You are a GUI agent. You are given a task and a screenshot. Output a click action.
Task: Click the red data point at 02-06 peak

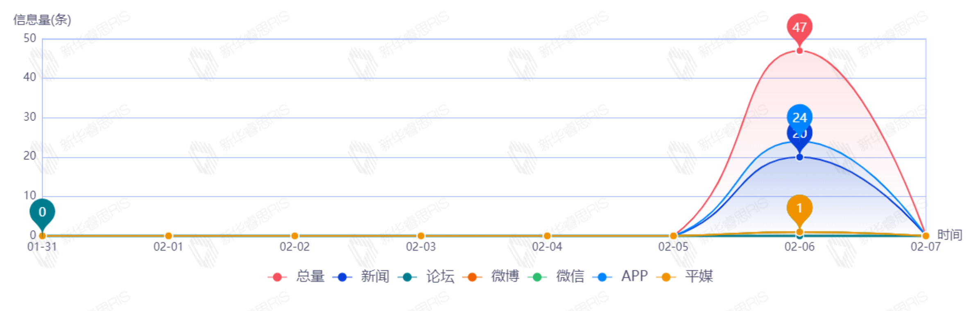click(799, 51)
